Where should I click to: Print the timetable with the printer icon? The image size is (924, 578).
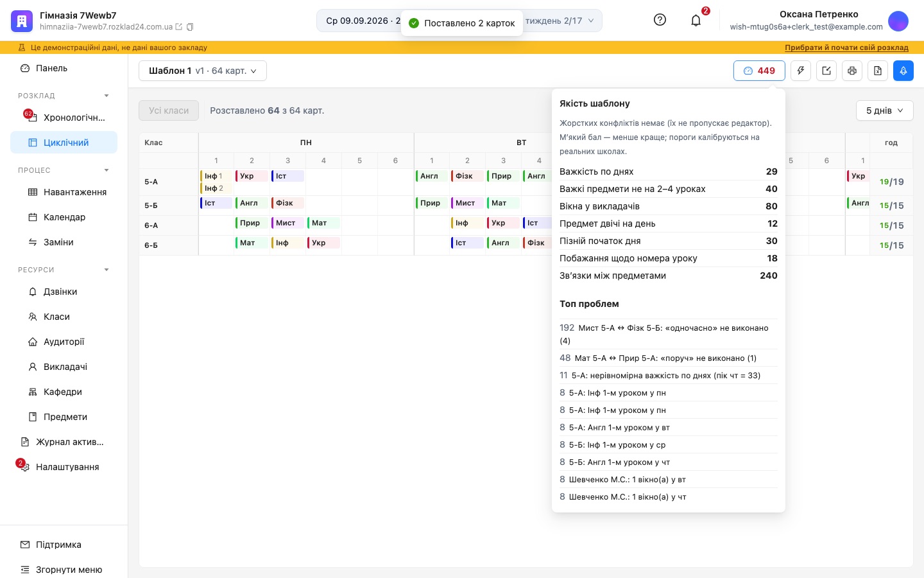[x=852, y=71]
